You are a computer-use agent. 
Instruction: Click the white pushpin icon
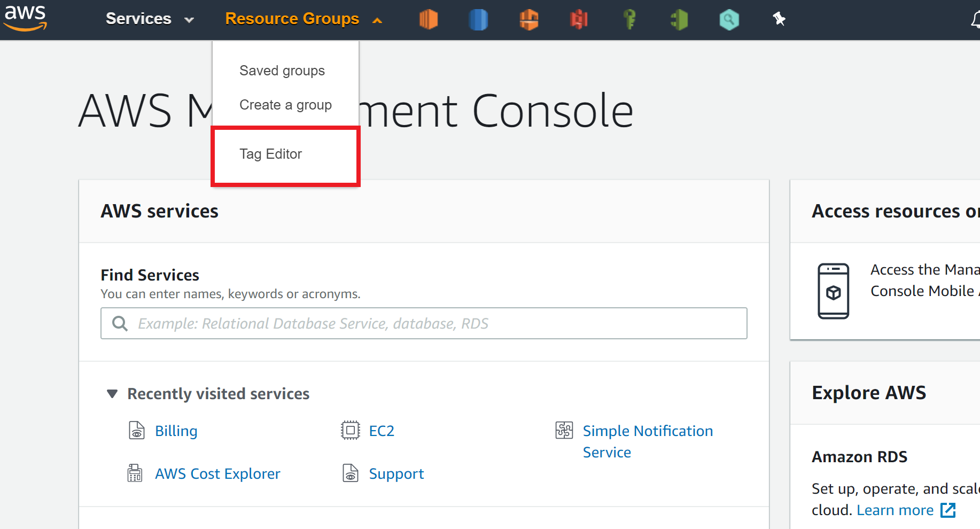779,20
